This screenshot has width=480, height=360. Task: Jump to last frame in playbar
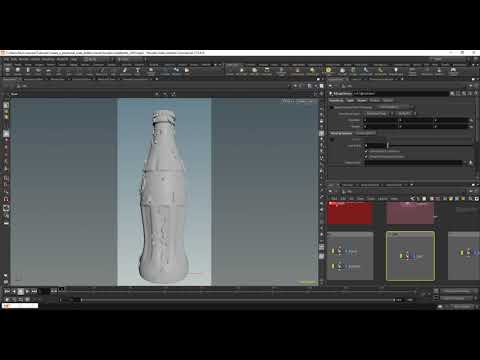34,291
